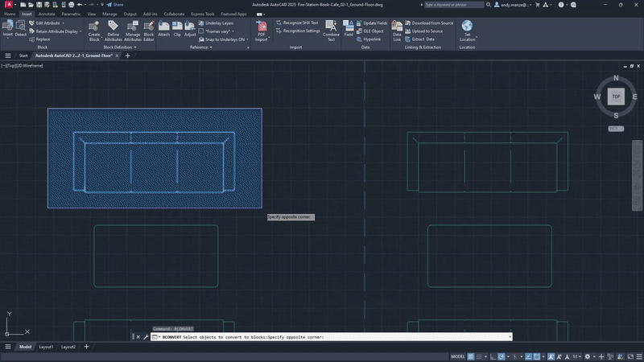Image resolution: width=644 pixels, height=362 pixels.
Task: Open the Insert block tool
Action: (x=8, y=29)
